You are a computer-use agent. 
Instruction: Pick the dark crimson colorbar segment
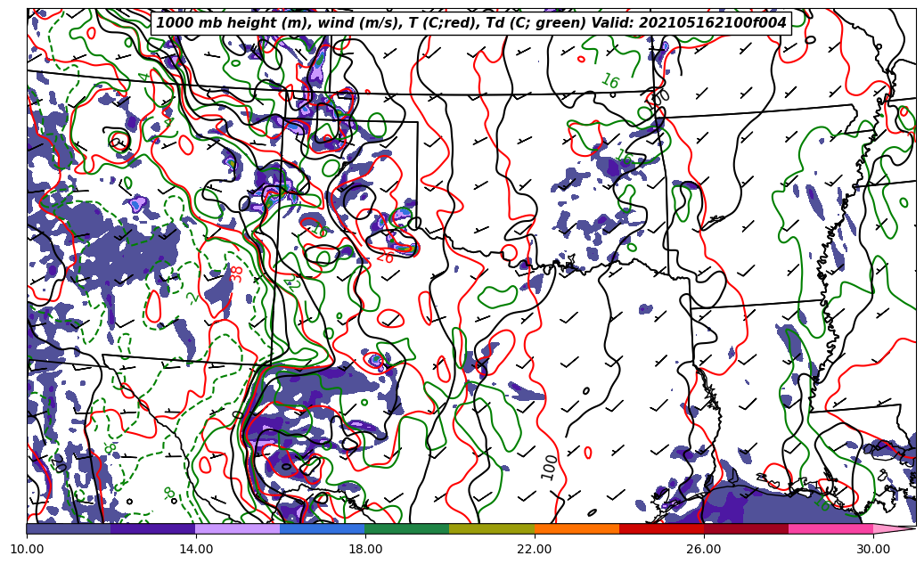(x=745, y=528)
